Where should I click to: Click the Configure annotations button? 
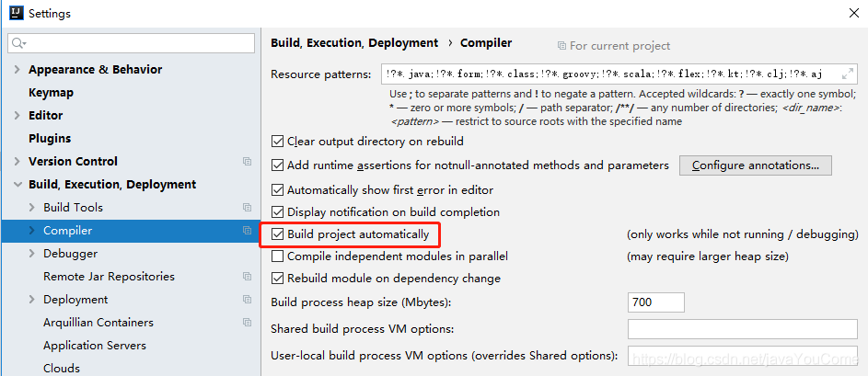tap(755, 165)
